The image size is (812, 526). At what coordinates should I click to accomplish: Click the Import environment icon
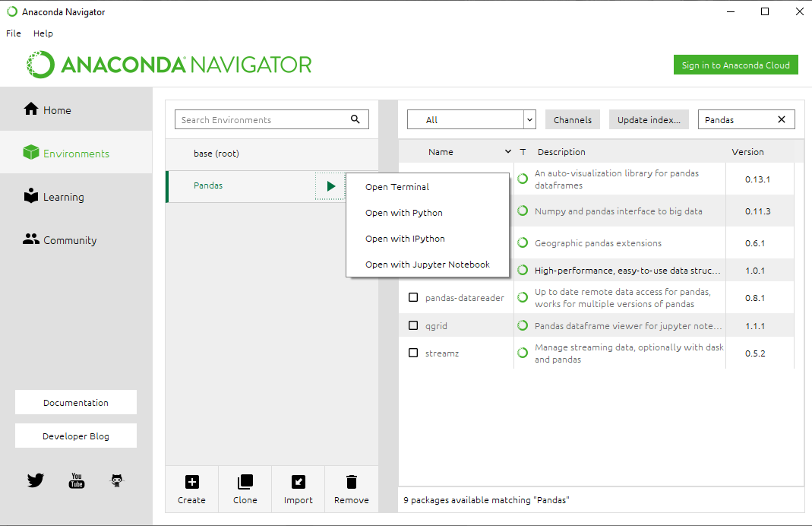click(x=298, y=482)
